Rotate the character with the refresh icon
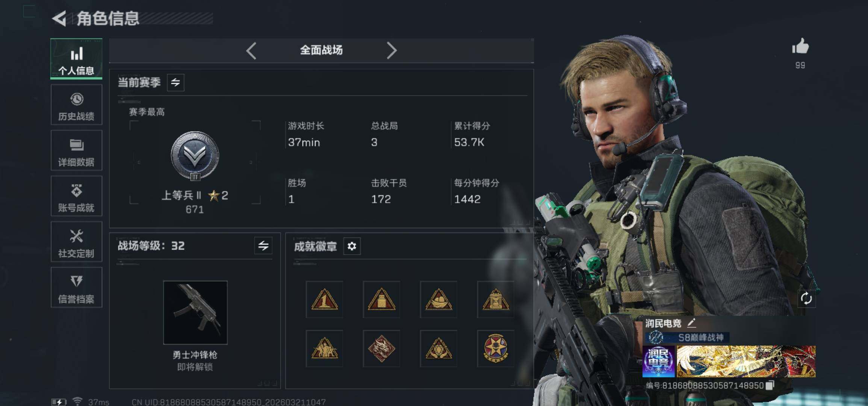 point(806,299)
